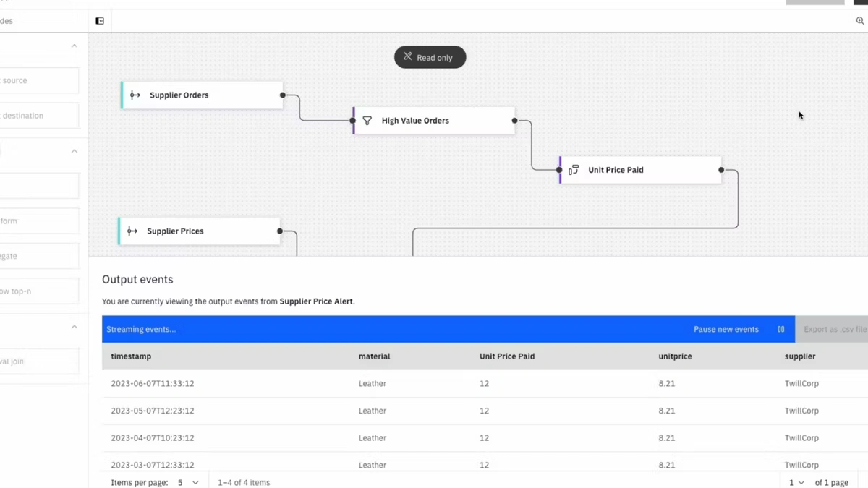Image resolution: width=868 pixels, height=488 pixels.
Task: Click the Supplier Orders output port
Action: (283, 95)
